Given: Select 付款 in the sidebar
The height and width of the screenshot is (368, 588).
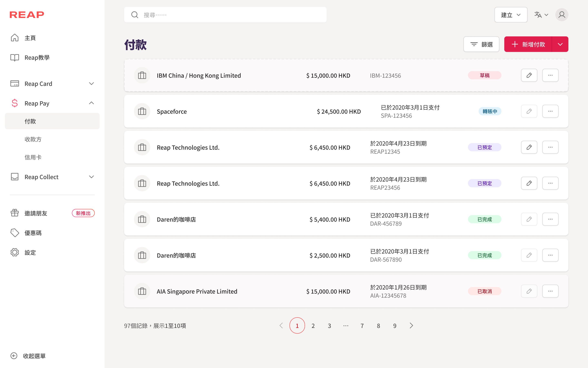Looking at the screenshot, I should coord(52,121).
